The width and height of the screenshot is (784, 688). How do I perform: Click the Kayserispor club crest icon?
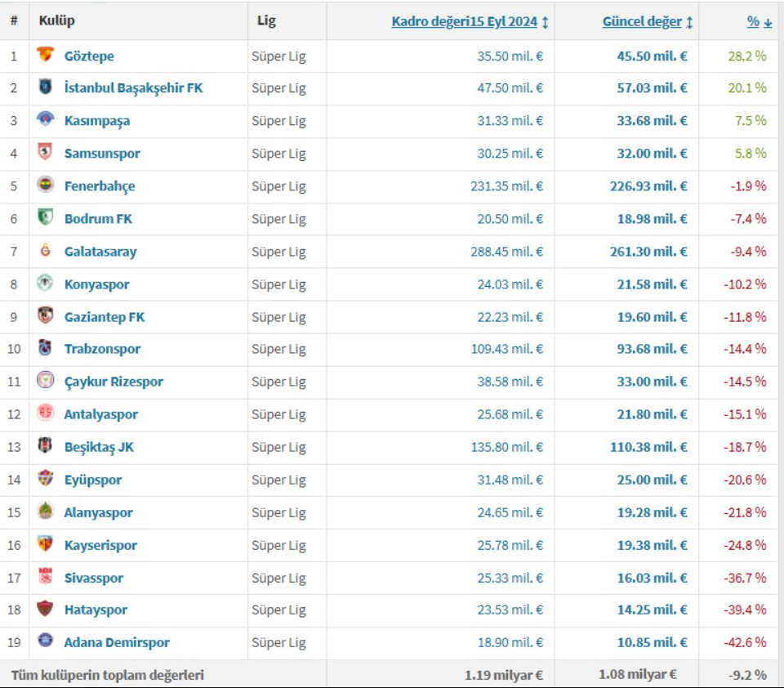(x=46, y=543)
